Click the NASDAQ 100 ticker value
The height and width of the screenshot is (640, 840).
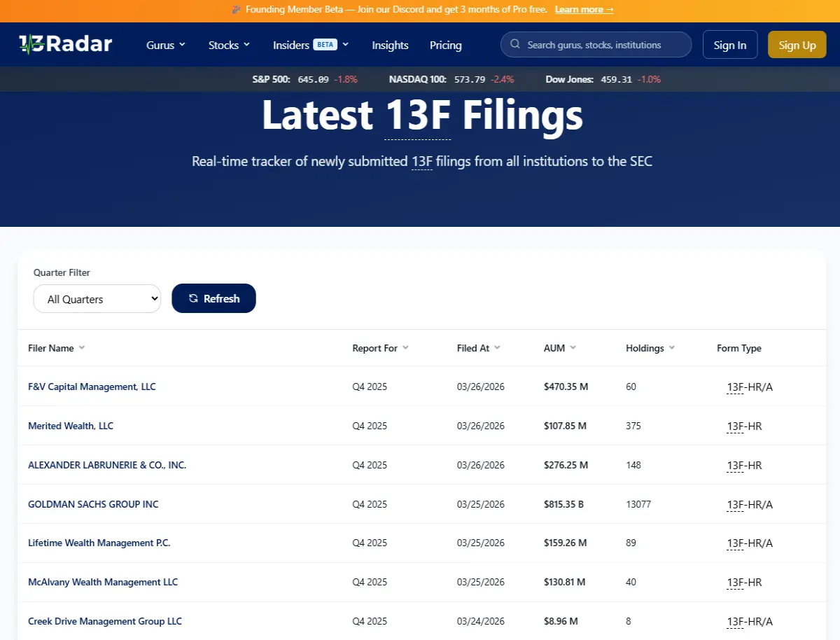pyautogui.click(x=470, y=79)
